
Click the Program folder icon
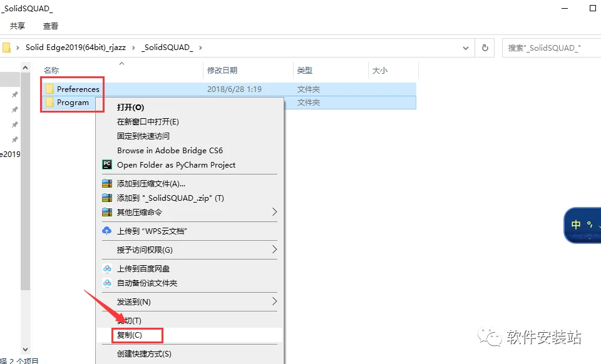coord(49,102)
